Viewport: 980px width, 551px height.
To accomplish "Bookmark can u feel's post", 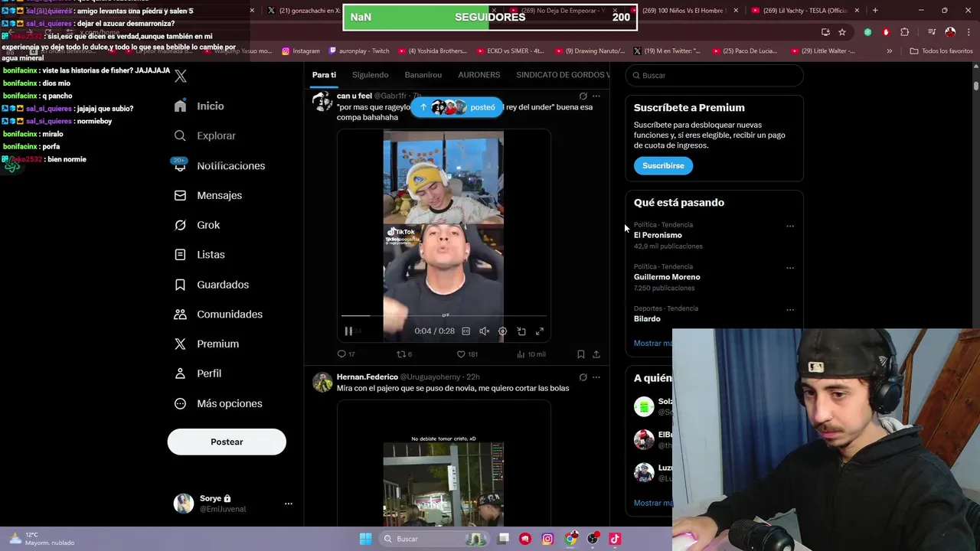I will tap(581, 354).
